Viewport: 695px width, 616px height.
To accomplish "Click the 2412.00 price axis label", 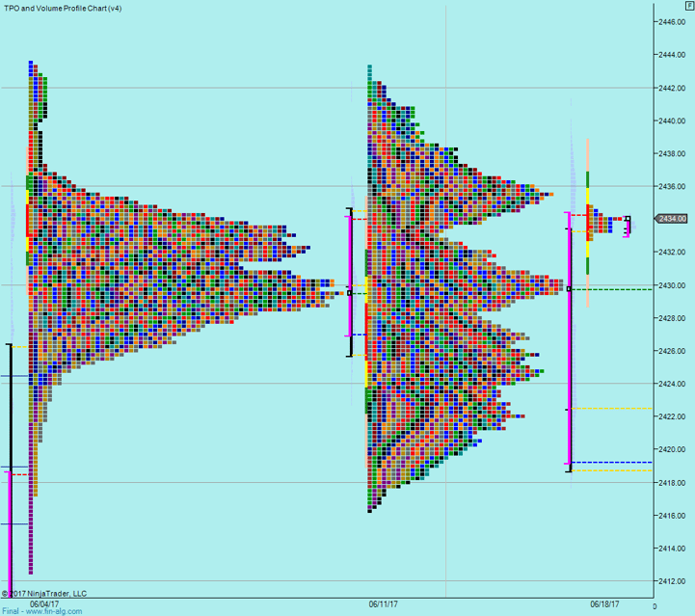I will 671,581.
